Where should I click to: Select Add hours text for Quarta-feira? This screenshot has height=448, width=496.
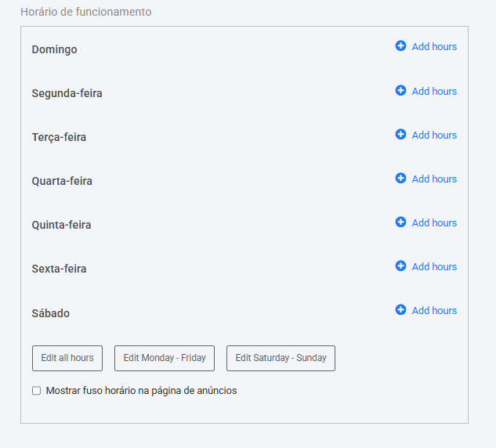tap(434, 179)
